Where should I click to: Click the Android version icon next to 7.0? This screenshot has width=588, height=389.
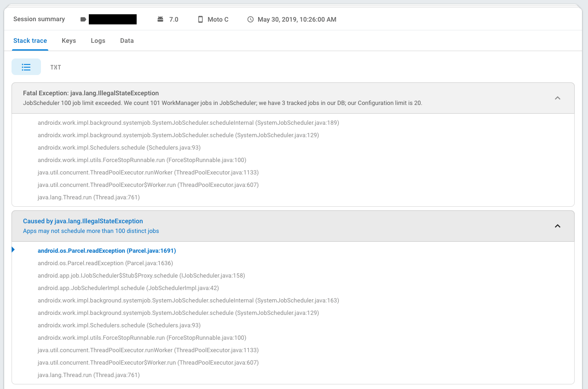(x=160, y=19)
